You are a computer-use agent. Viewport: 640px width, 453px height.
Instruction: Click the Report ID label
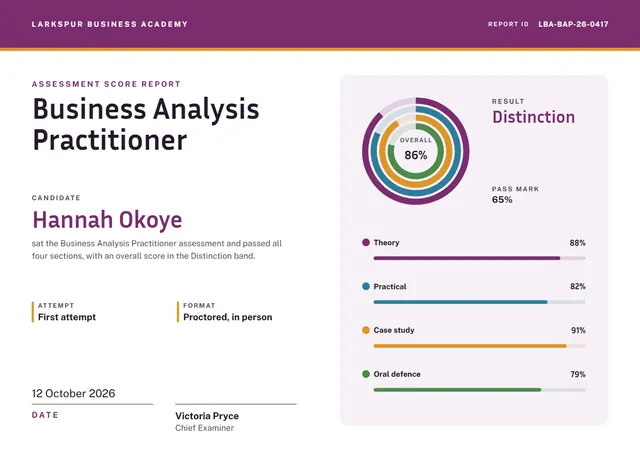click(x=508, y=24)
